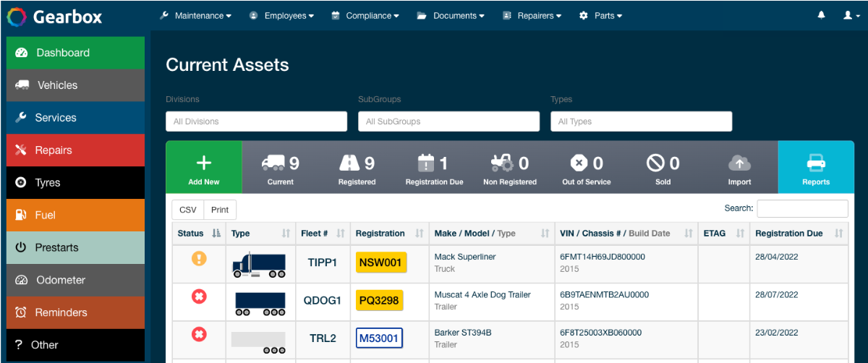Show Current assets truck icon tile
Viewport: 868px width, 363px height.
(x=280, y=167)
